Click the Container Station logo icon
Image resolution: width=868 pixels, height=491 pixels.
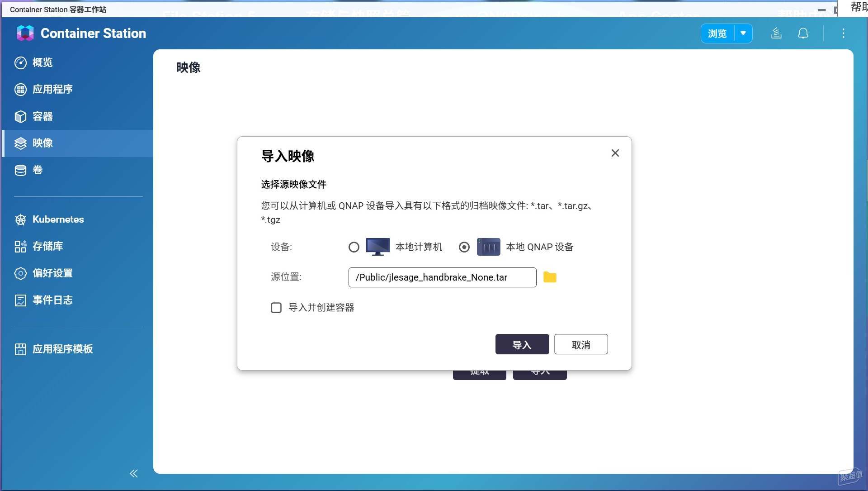25,33
